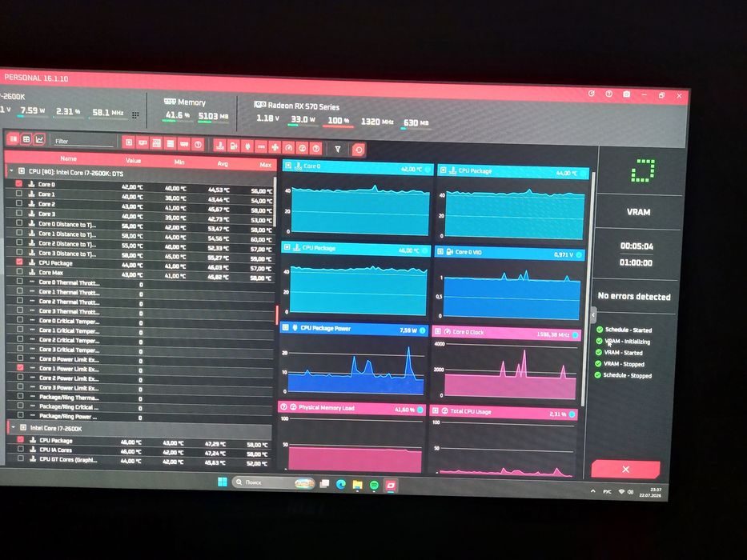Image resolution: width=747 pixels, height=560 pixels.
Task: Maximize the 44,00 °C CPU Package graph
Action: click(443, 170)
